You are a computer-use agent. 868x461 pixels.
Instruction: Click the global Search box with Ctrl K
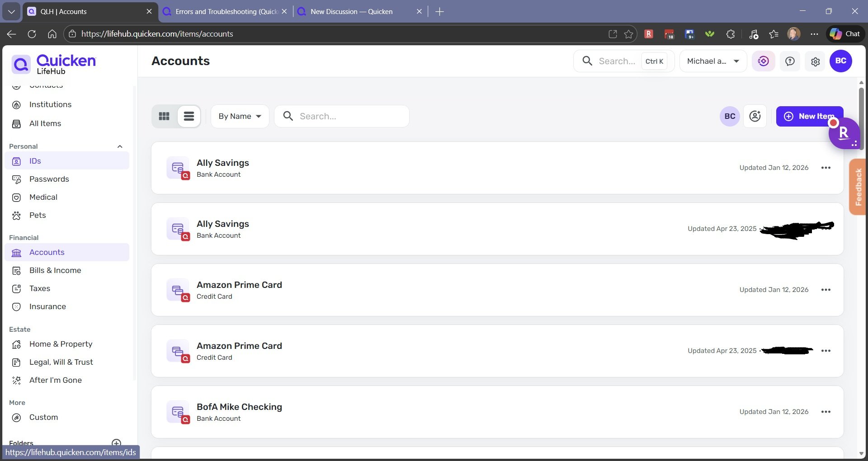pyautogui.click(x=624, y=61)
